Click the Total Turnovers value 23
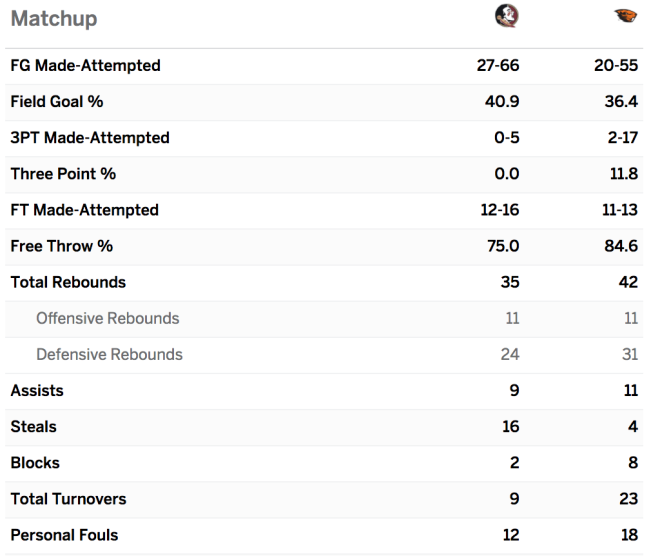Screen dimensions: 660x556 [628, 499]
